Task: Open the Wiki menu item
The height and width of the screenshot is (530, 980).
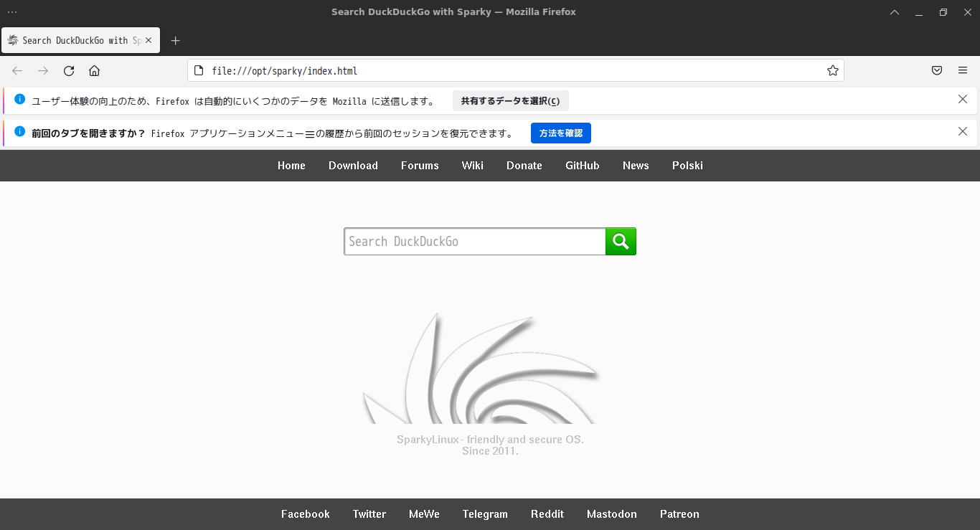Action: pyautogui.click(x=473, y=166)
